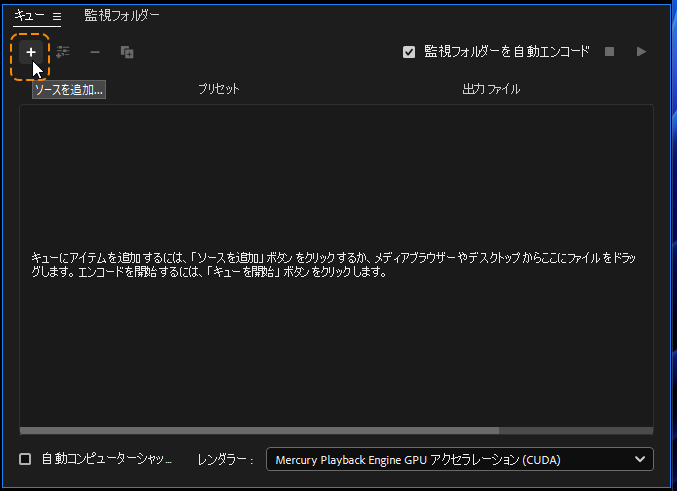Start the queue with the play button
The height and width of the screenshot is (491, 677).
[641, 52]
